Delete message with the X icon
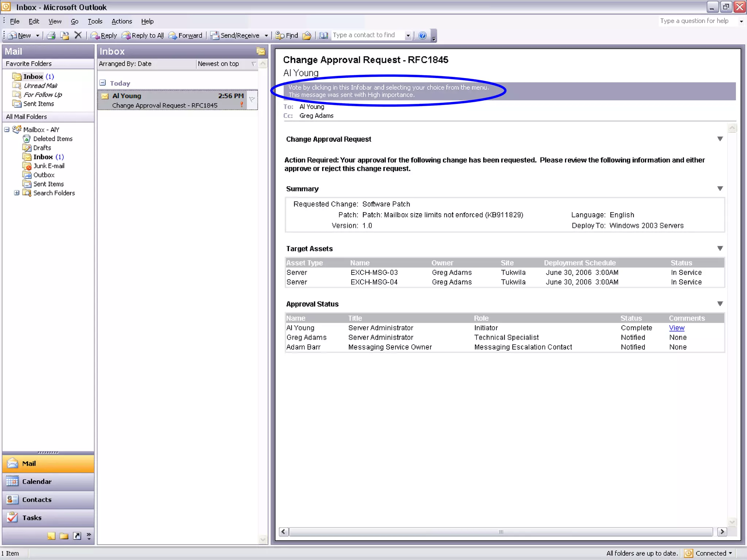Screen dimensions: 747x560 click(x=78, y=35)
